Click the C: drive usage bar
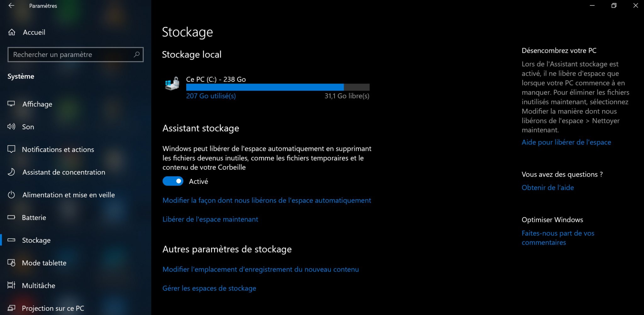The image size is (644, 315). pos(277,87)
